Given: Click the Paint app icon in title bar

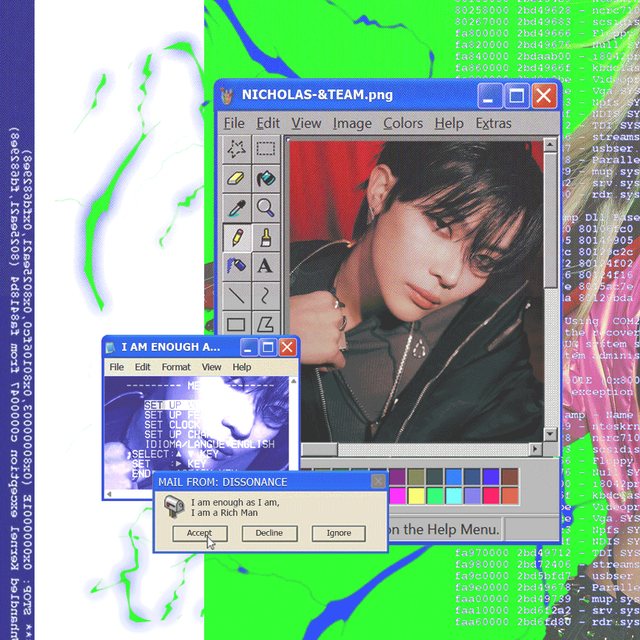Looking at the screenshot, I should (227, 96).
